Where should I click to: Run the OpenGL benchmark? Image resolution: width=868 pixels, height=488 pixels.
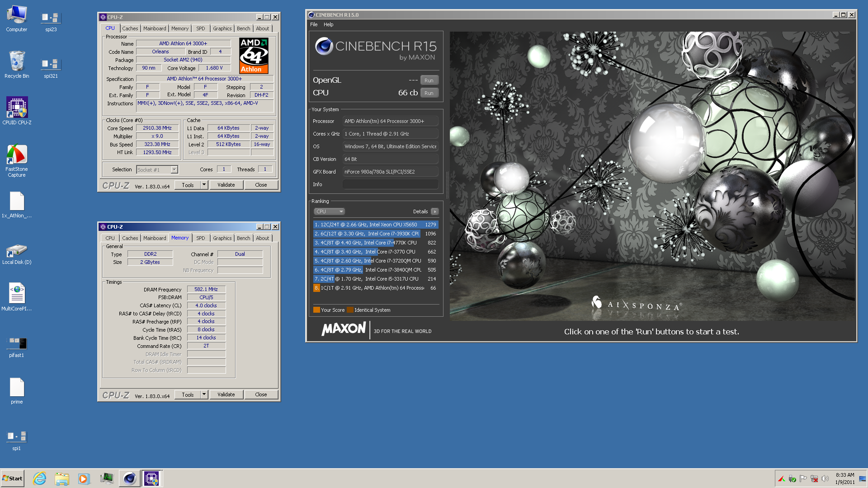429,80
